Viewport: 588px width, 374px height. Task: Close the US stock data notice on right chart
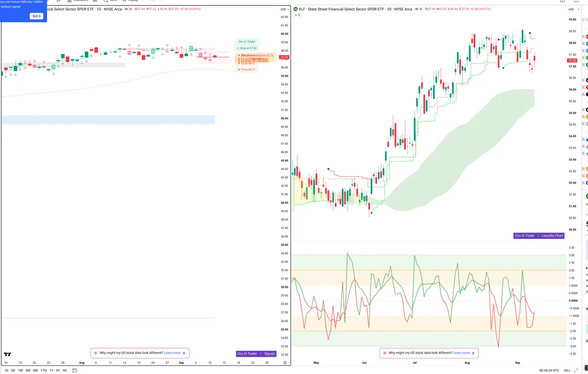pos(473,353)
